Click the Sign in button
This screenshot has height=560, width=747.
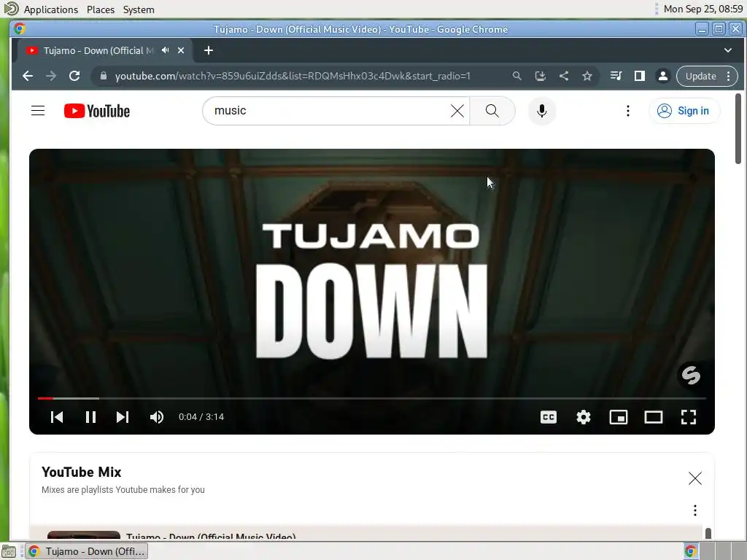pyautogui.click(x=684, y=111)
